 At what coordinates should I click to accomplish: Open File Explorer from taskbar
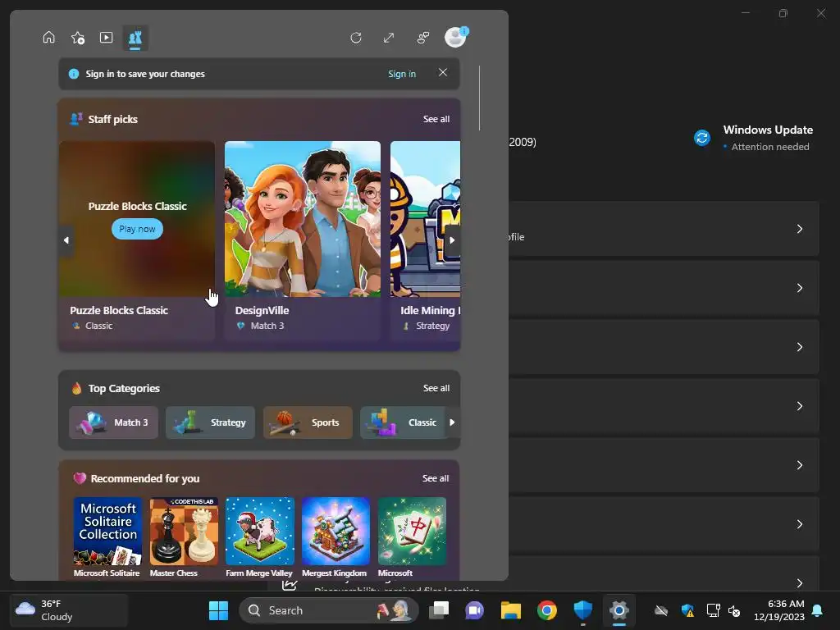pyautogui.click(x=510, y=610)
